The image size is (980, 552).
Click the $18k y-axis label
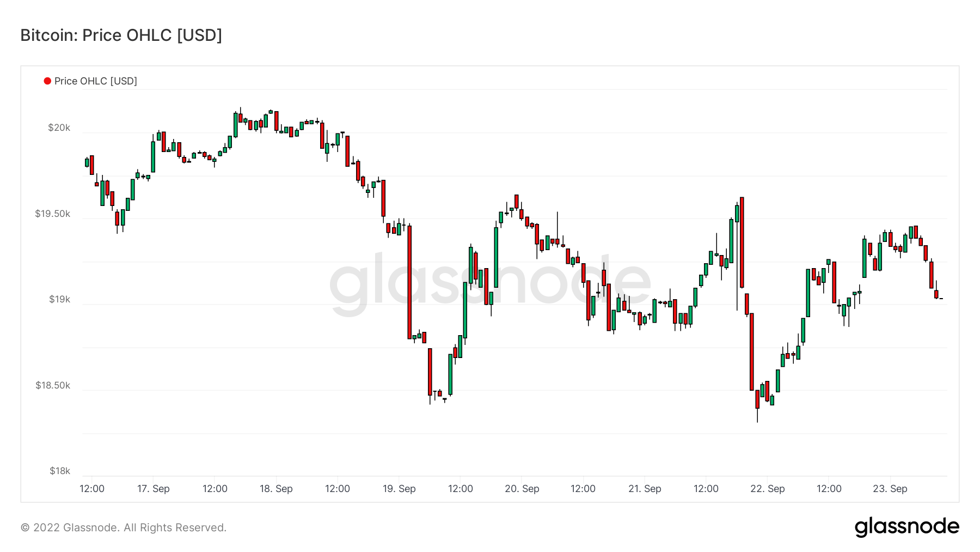(60, 471)
